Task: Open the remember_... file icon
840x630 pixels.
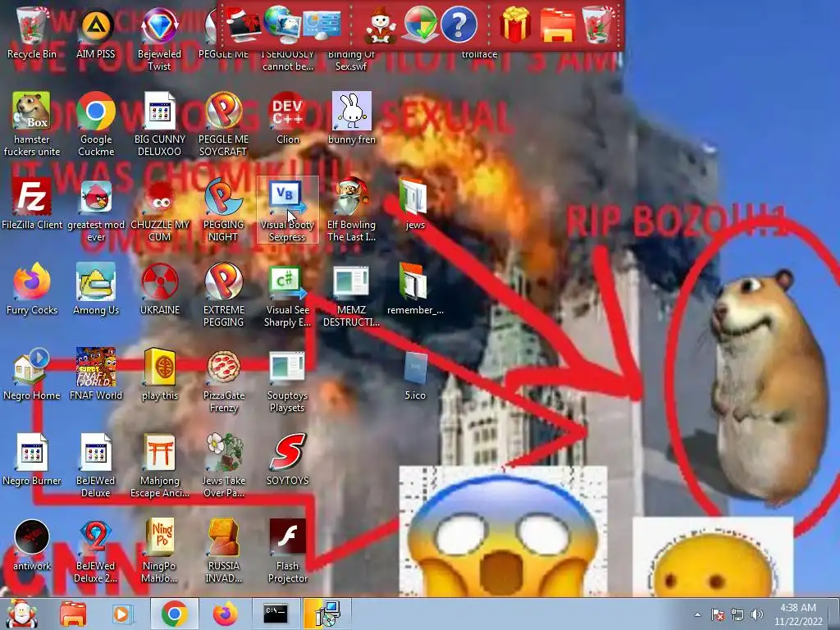Action: pos(415,289)
